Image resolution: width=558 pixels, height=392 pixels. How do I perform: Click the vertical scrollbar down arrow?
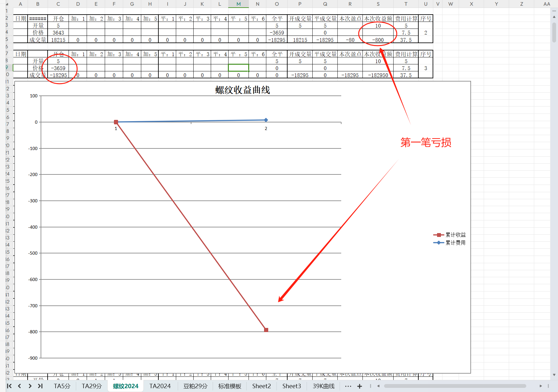click(x=554, y=375)
